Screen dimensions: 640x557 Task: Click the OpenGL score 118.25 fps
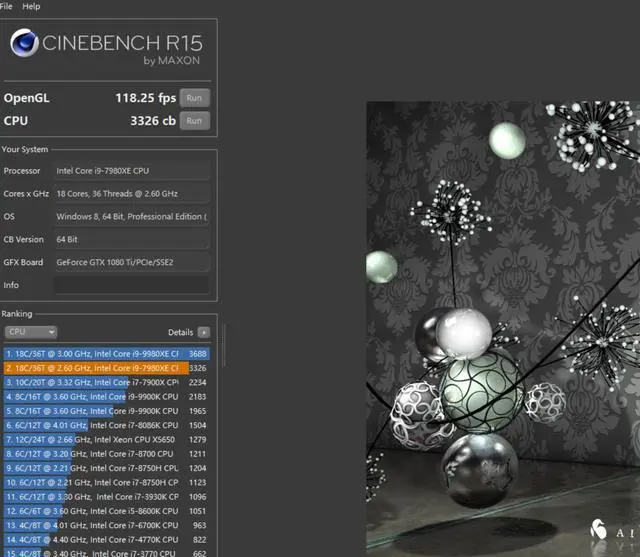(145, 98)
